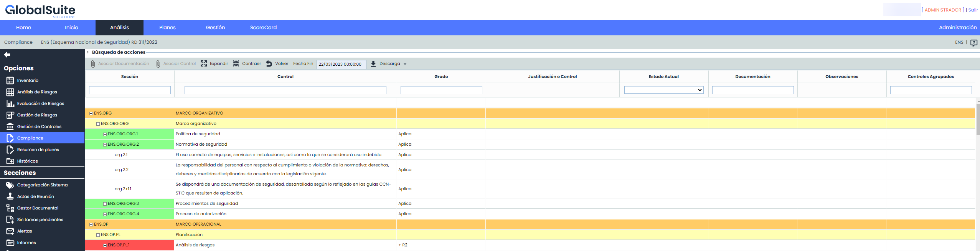
Task: Expand the ENS.ORG.ORG.1 tree node
Action: (105, 134)
